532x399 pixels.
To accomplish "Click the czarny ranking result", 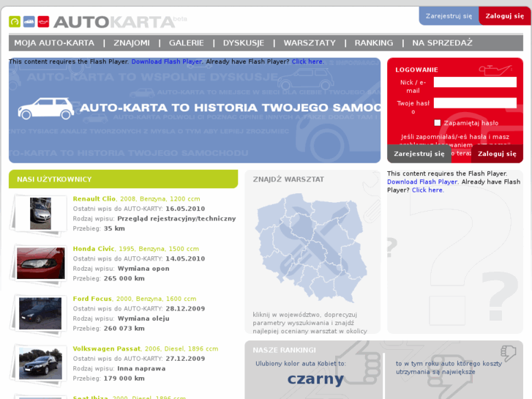I will pos(315,379).
